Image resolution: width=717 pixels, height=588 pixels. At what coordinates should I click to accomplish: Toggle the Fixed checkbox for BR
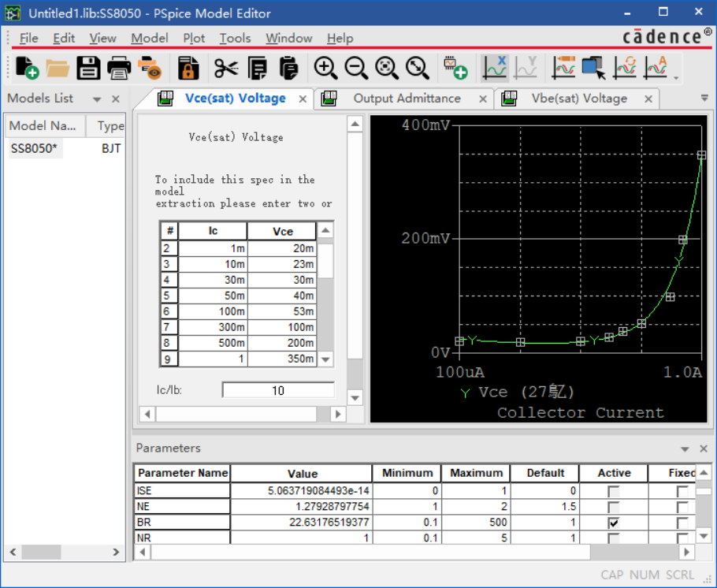point(682,523)
